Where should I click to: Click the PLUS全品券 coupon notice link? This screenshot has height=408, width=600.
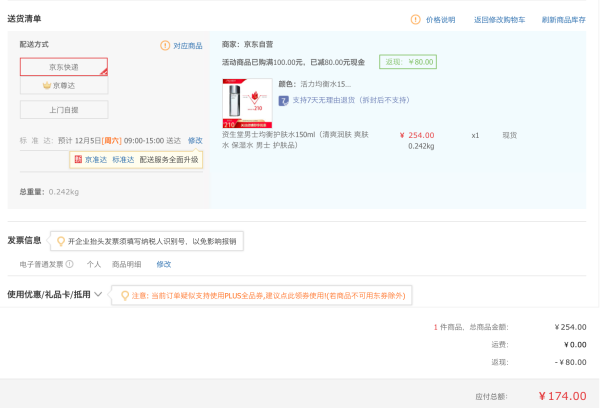269,295
